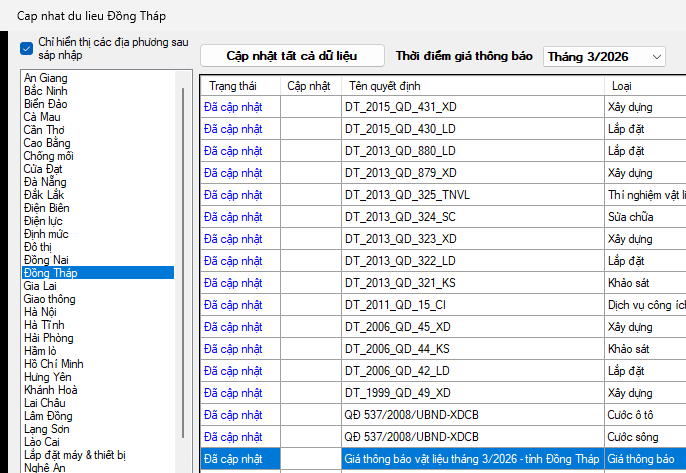Click the 'Cập nhật tất cả dữ liệu' button
This screenshot has height=473, width=686.
tap(291, 56)
